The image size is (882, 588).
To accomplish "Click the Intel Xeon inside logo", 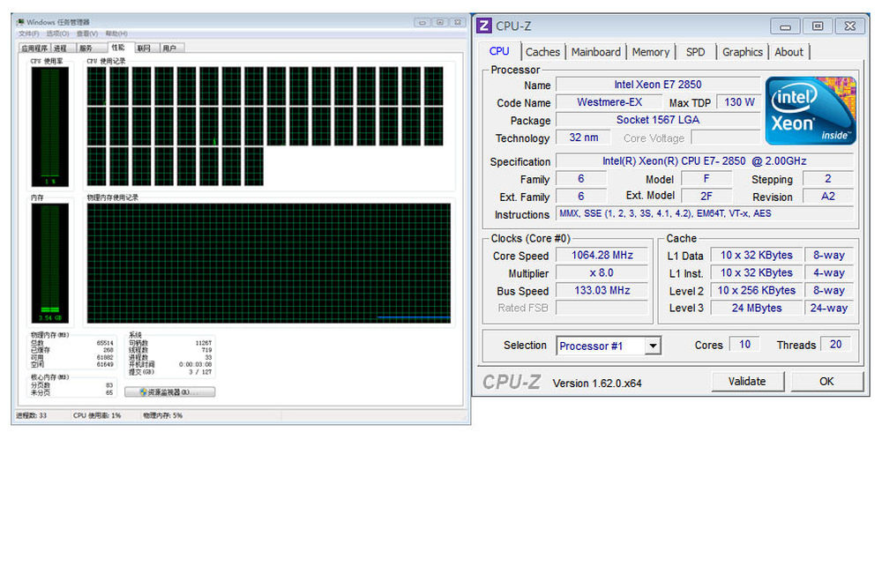I will point(811,111).
